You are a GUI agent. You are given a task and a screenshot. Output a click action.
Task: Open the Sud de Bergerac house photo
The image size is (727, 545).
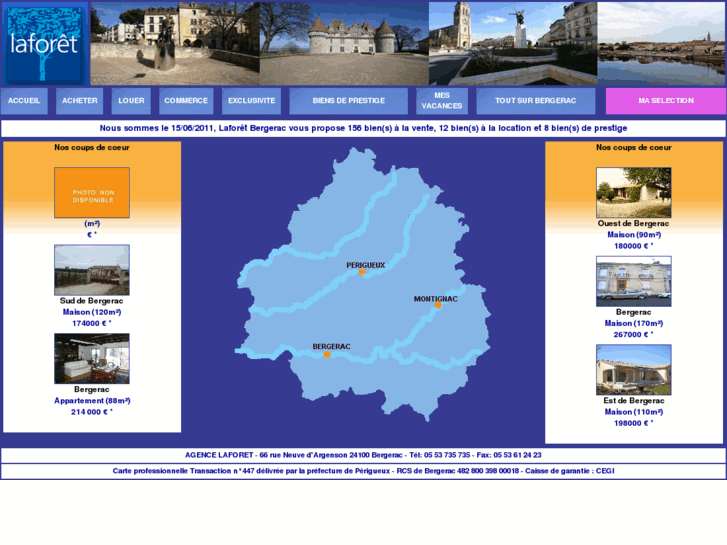(92, 270)
